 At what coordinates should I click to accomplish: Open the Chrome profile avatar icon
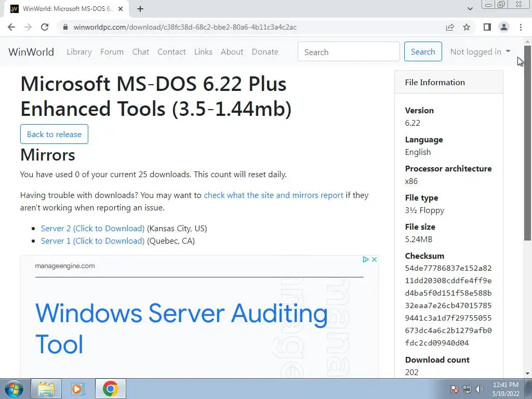tap(504, 27)
